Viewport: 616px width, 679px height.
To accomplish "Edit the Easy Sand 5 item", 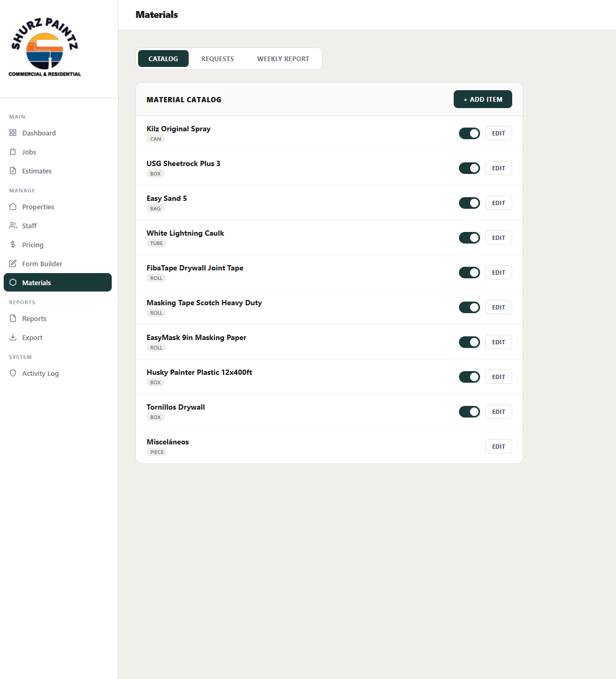I will coord(498,203).
